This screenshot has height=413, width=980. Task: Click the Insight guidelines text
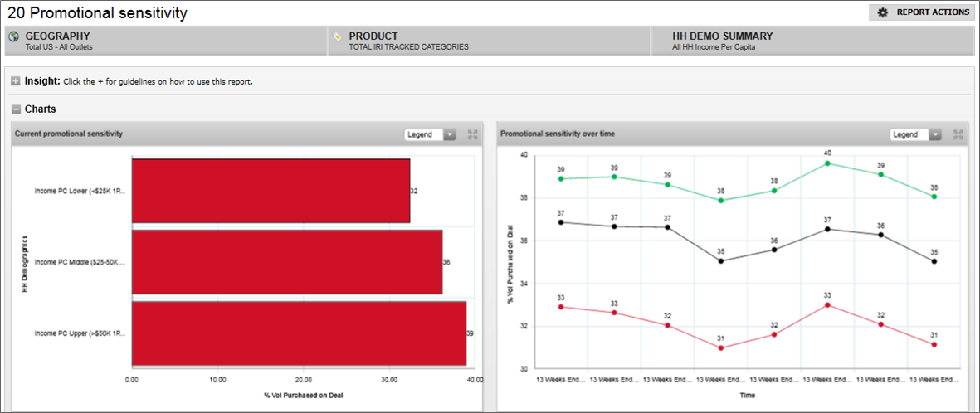pyautogui.click(x=158, y=82)
